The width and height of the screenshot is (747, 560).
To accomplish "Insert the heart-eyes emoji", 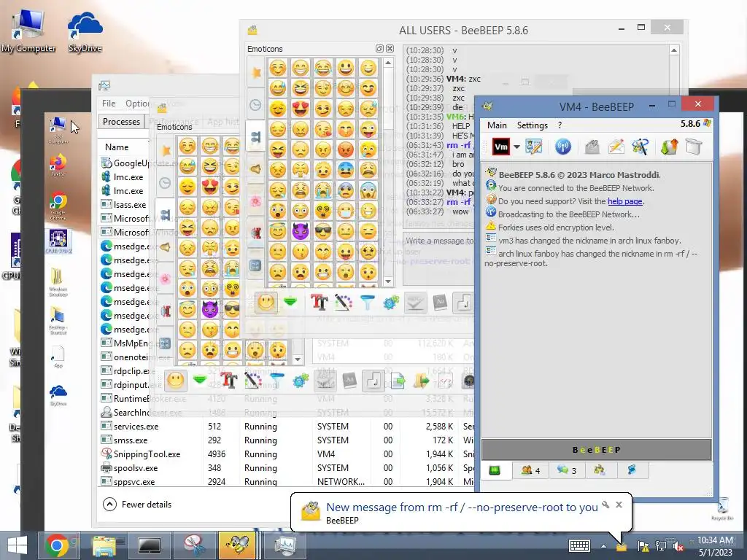I will pyautogui.click(x=300, y=109).
